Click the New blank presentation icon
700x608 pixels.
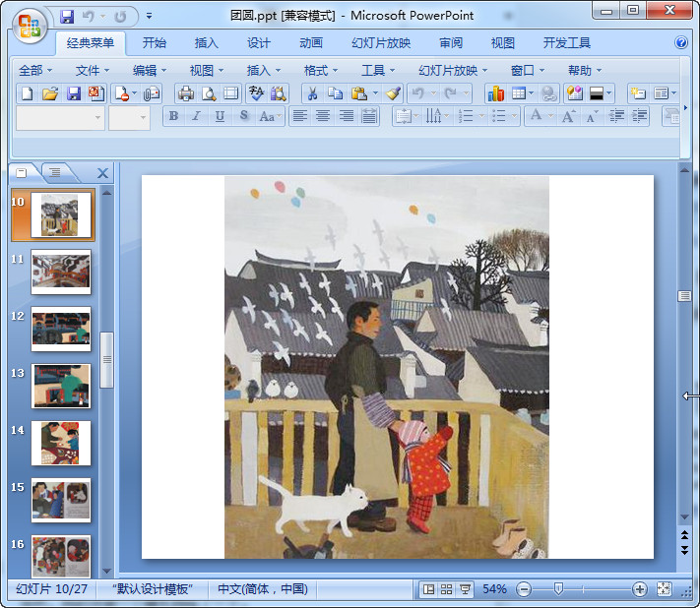tap(28, 93)
